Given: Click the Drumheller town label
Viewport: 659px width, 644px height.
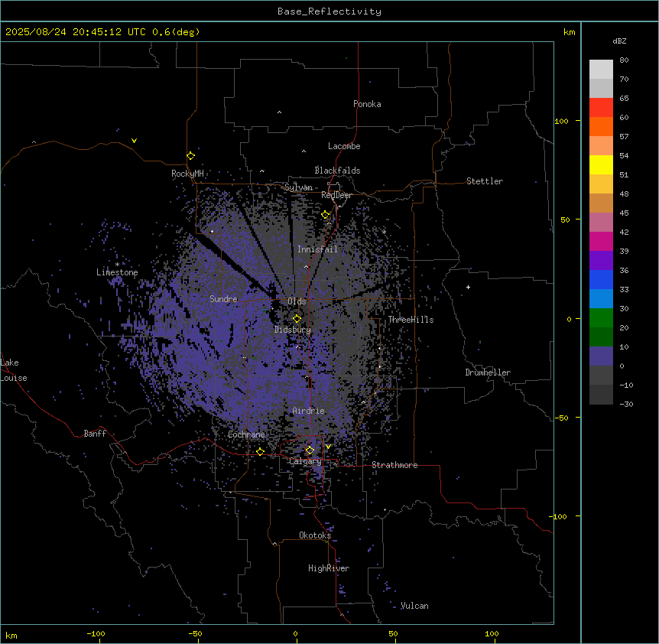Looking at the screenshot, I should point(488,372).
